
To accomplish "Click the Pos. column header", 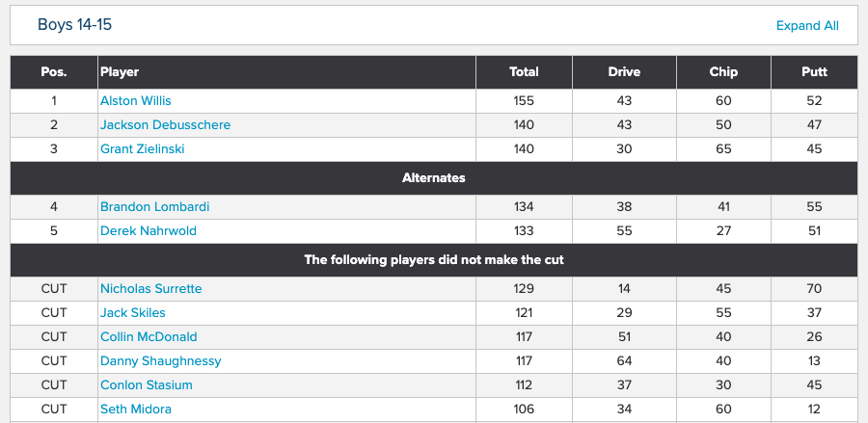I will coord(54,72).
